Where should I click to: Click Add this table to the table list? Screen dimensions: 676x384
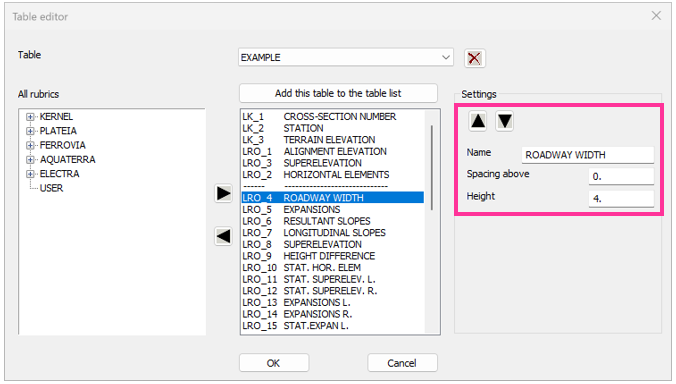(x=338, y=93)
